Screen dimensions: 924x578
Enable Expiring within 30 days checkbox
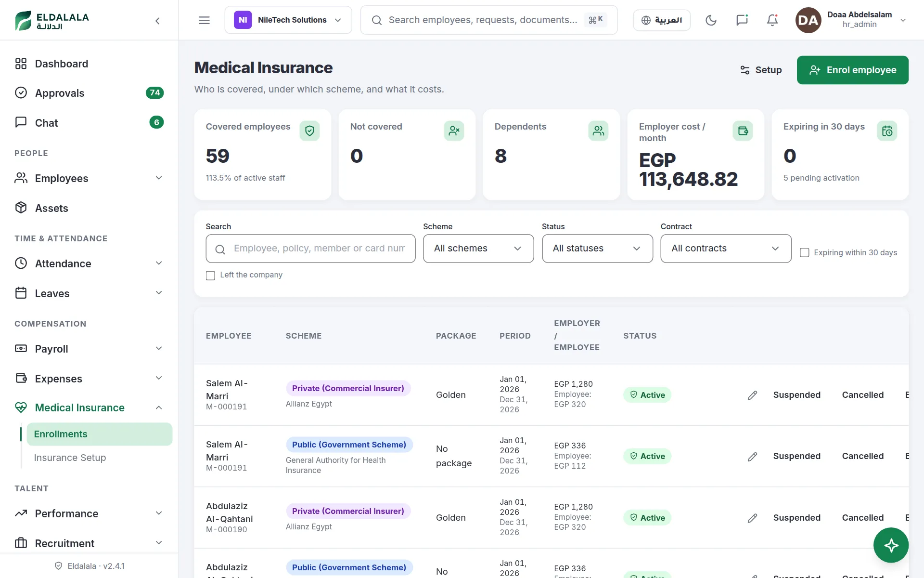point(804,253)
